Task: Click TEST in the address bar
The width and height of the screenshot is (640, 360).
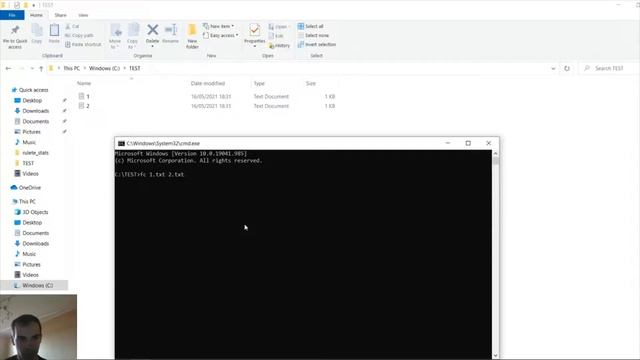Action: click(x=135, y=68)
